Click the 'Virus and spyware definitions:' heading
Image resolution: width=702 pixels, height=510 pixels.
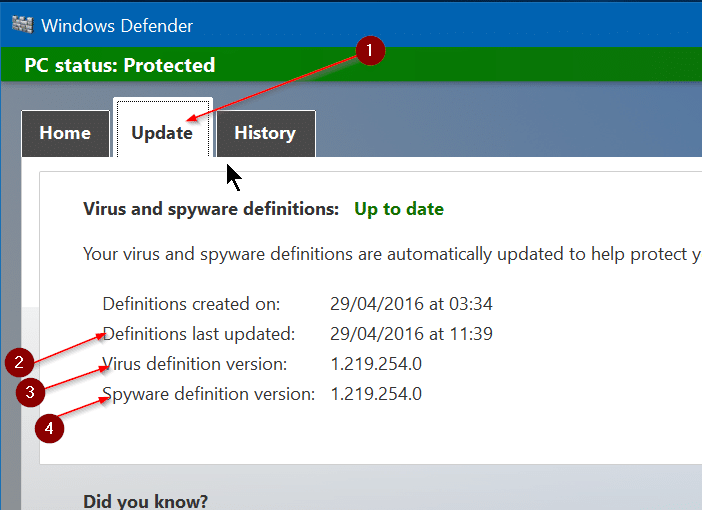(211, 209)
